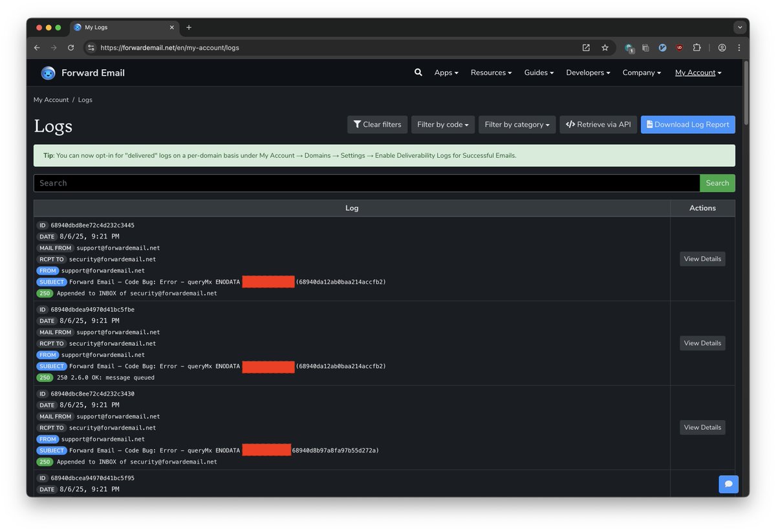Click the browser back arrow
This screenshot has height=532, width=776.
(x=37, y=48)
